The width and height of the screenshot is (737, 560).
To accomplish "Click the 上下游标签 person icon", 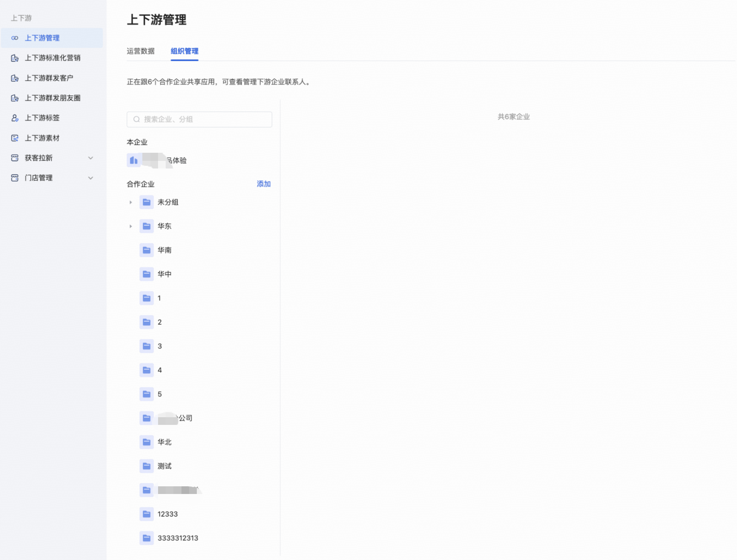I will (x=15, y=118).
